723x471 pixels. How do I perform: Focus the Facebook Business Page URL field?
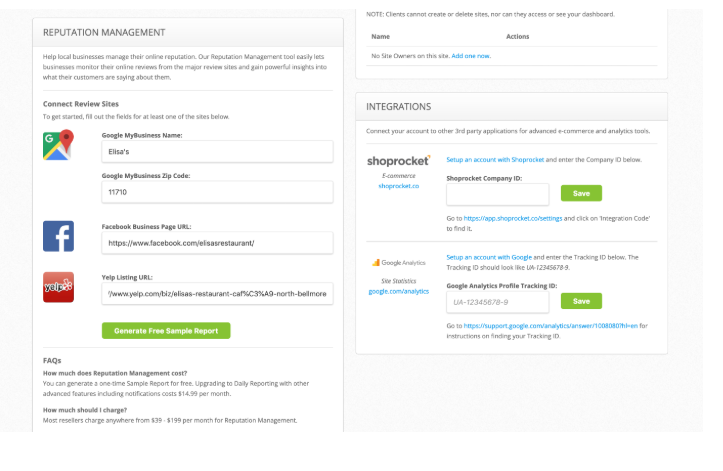[x=217, y=243]
